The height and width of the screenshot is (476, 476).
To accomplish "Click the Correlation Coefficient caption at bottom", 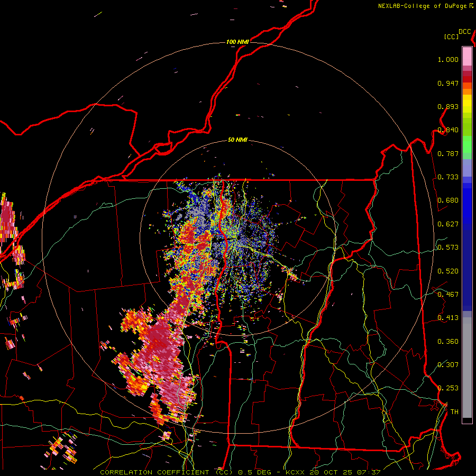I will click(x=240, y=472).
